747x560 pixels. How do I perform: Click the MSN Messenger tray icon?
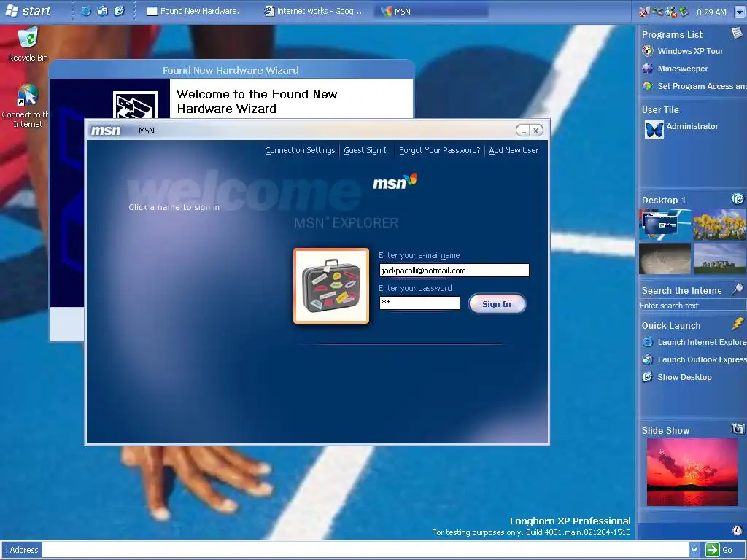pos(671,12)
